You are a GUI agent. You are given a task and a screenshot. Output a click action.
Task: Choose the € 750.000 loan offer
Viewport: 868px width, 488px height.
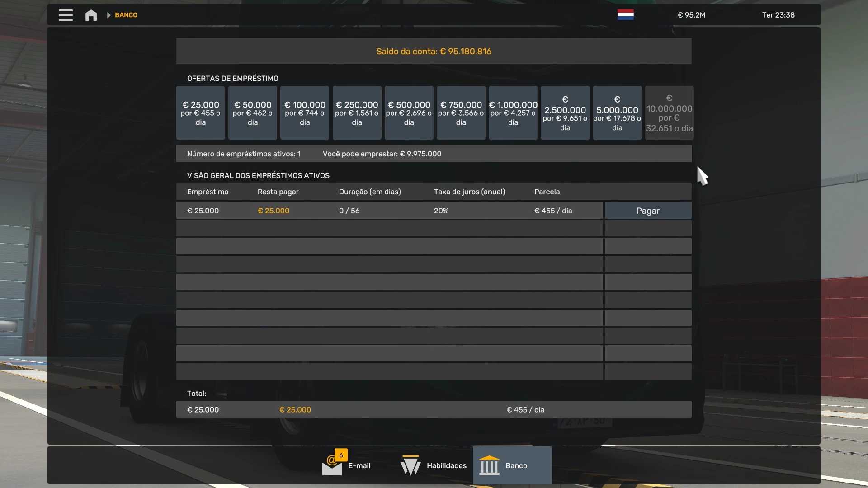coord(461,113)
